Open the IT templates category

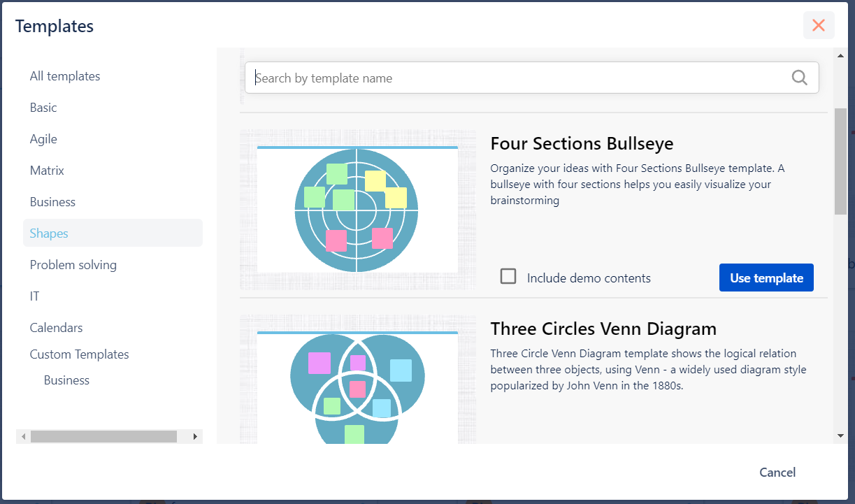pyautogui.click(x=35, y=296)
